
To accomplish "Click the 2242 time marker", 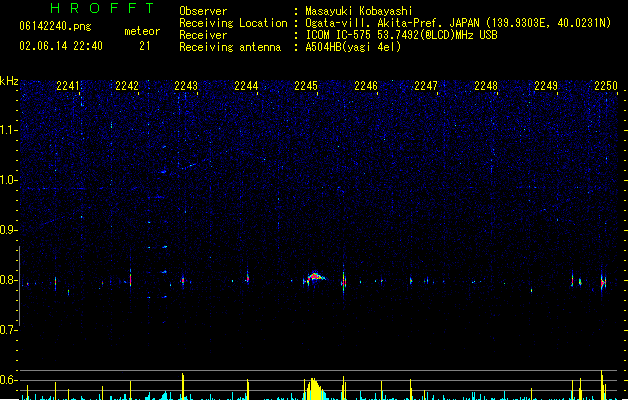I will (x=127, y=86).
